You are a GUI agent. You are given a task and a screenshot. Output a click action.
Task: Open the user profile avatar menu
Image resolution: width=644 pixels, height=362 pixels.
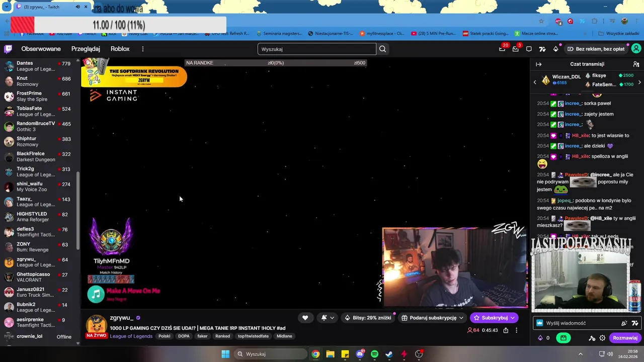(x=636, y=49)
